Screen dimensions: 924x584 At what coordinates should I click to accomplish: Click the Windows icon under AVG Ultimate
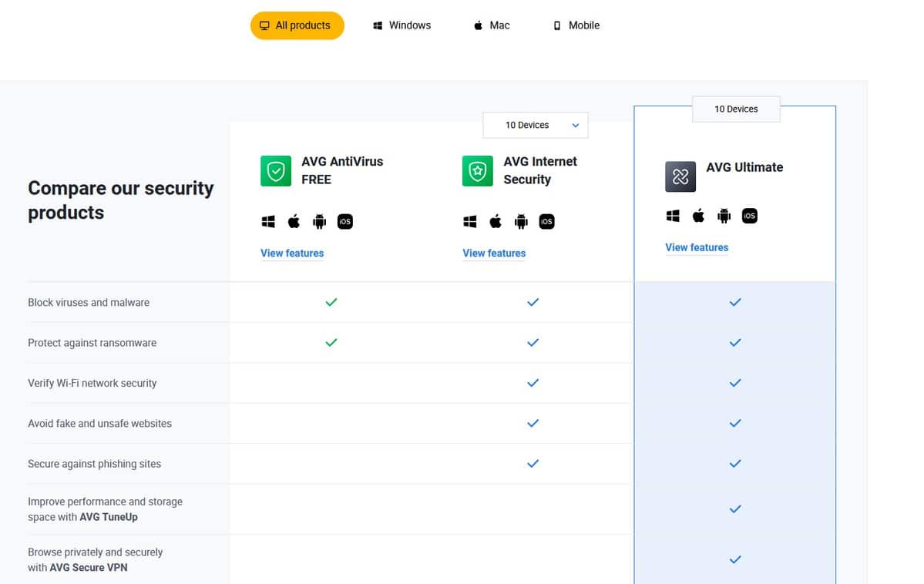[672, 216]
